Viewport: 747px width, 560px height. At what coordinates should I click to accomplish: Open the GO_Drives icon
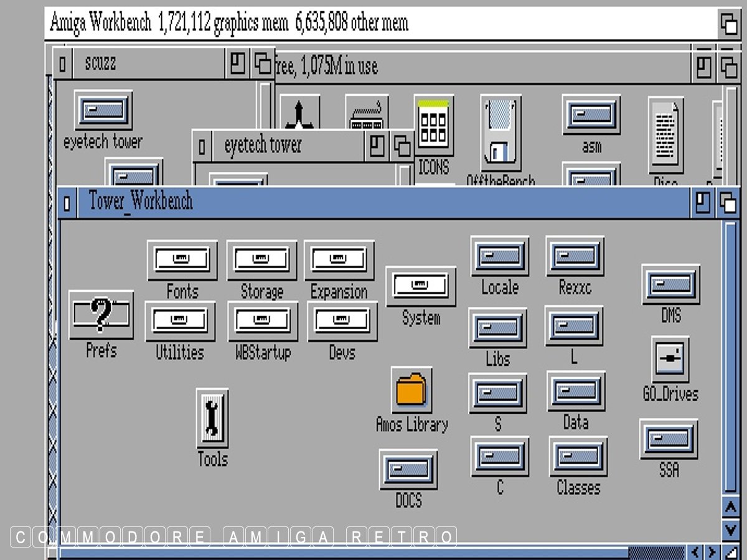(x=670, y=359)
